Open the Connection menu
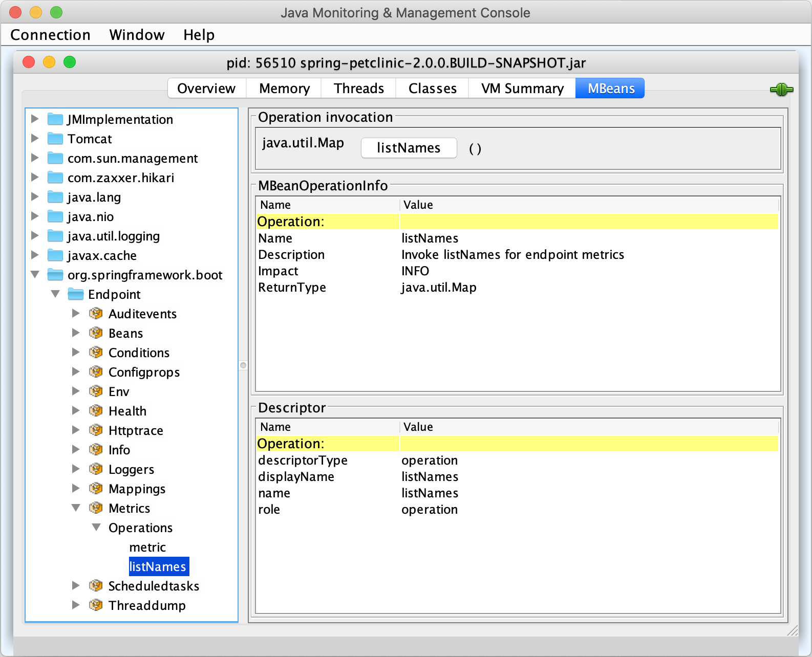812x657 pixels. tap(50, 35)
